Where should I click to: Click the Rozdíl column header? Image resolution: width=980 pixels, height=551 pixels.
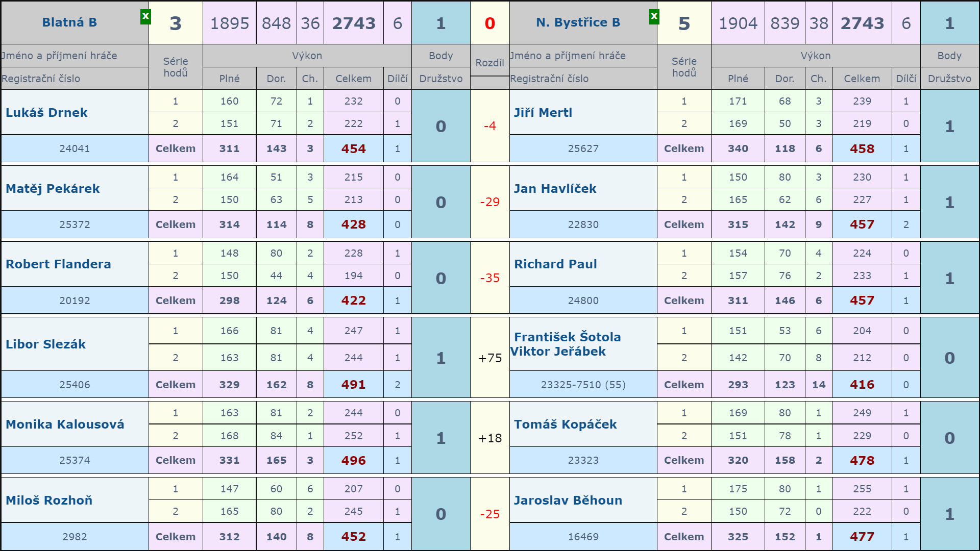(x=489, y=63)
